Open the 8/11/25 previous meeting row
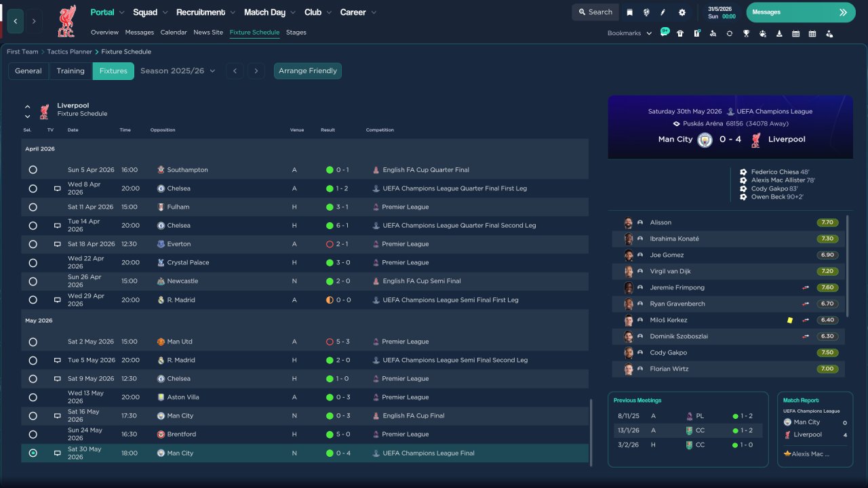 [x=688, y=416]
